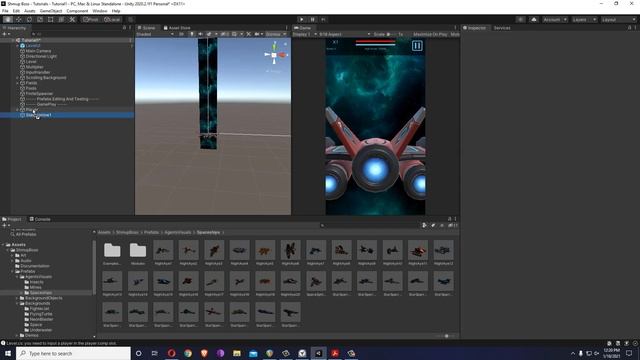Open the Assets menu
The height and width of the screenshot is (360, 640).
[30, 11]
